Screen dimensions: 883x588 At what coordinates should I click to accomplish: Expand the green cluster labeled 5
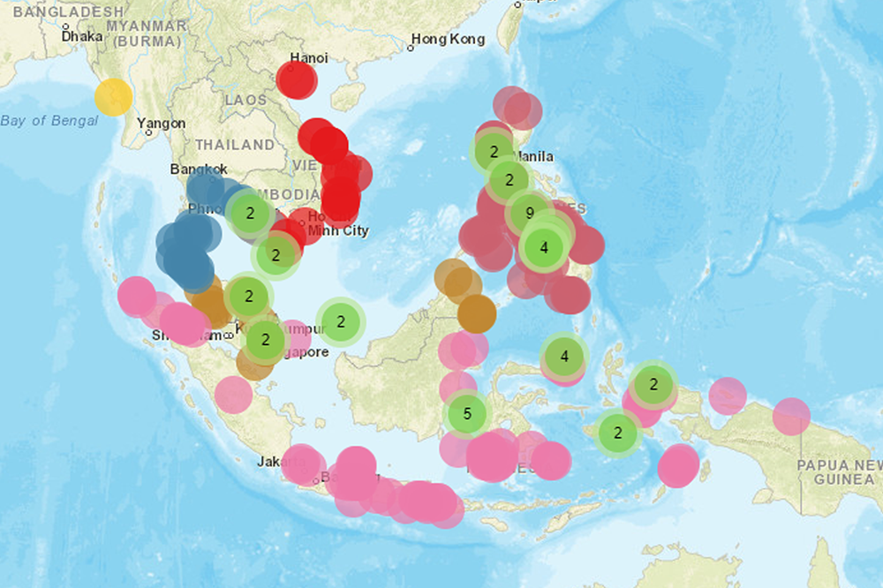[467, 412]
